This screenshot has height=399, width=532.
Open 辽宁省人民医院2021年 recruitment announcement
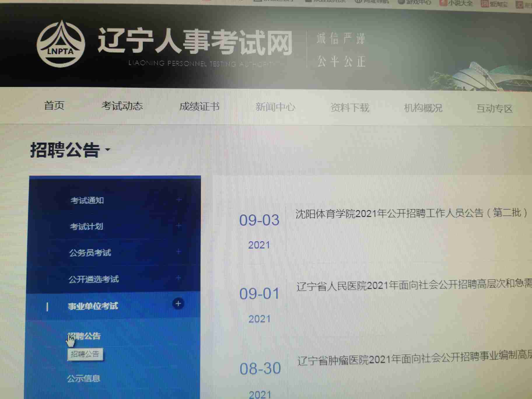[414, 285]
